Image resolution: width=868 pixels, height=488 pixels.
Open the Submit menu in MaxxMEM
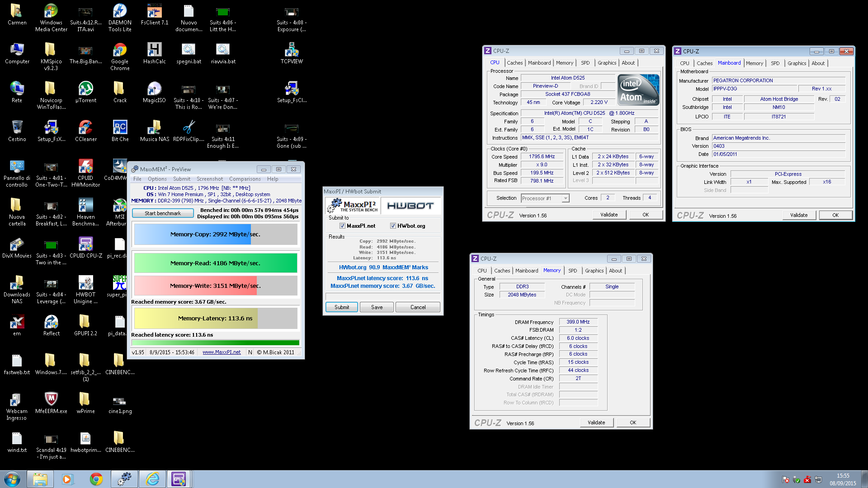click(182, 179)
